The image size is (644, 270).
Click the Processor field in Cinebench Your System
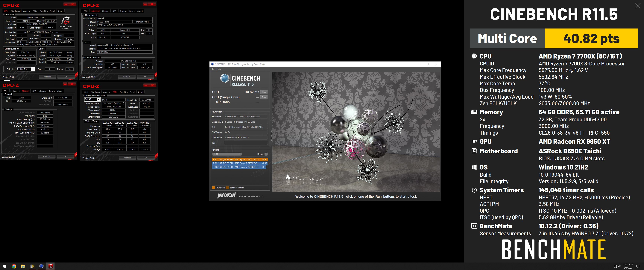coord(246,117)
